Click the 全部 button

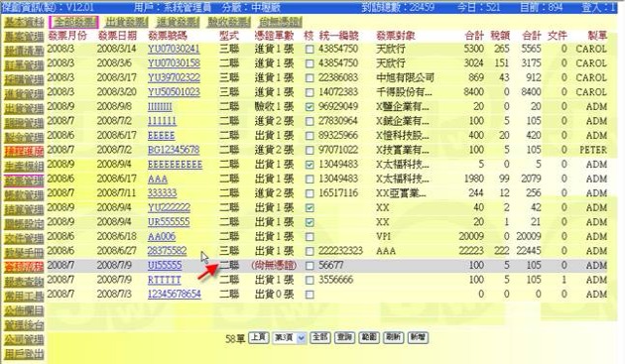coord(320,337)
